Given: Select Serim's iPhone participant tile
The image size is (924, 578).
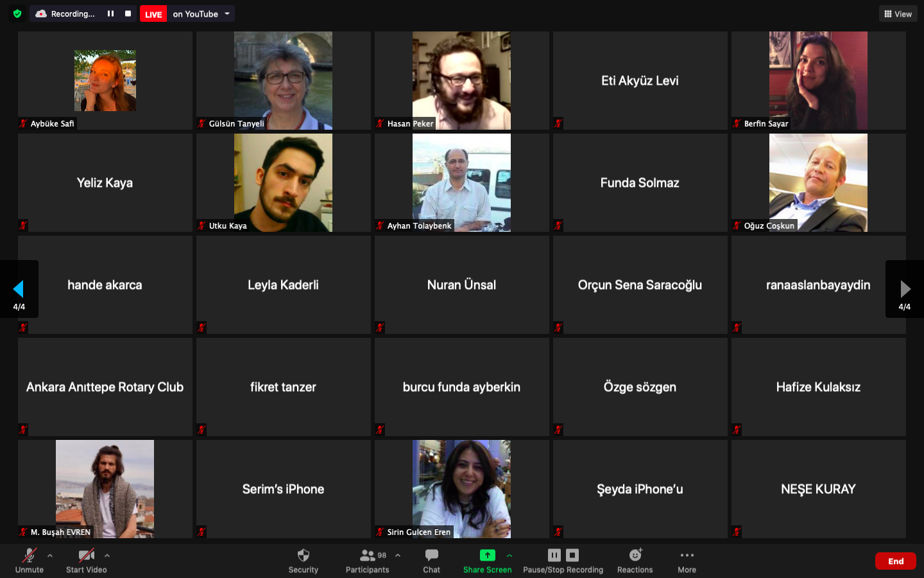Looking at the screenshot, I should coord(284,489).
